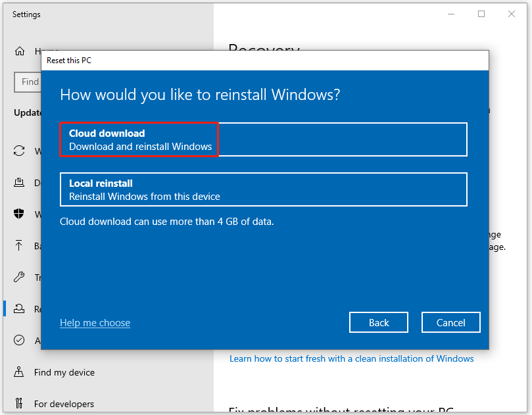The image size is (532, 415).
Task: Open Windows Update sync arrows icon
Action: pyautogui.click(x=19, y=151)
